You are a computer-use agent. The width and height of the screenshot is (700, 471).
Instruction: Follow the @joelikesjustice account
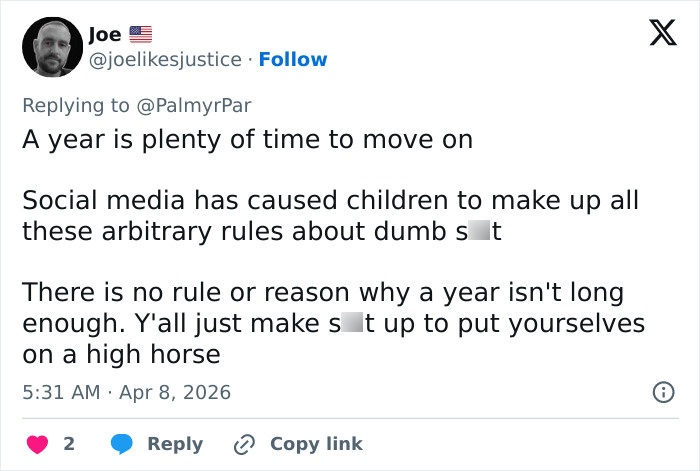pyautogui.click(x=293, y=60)
